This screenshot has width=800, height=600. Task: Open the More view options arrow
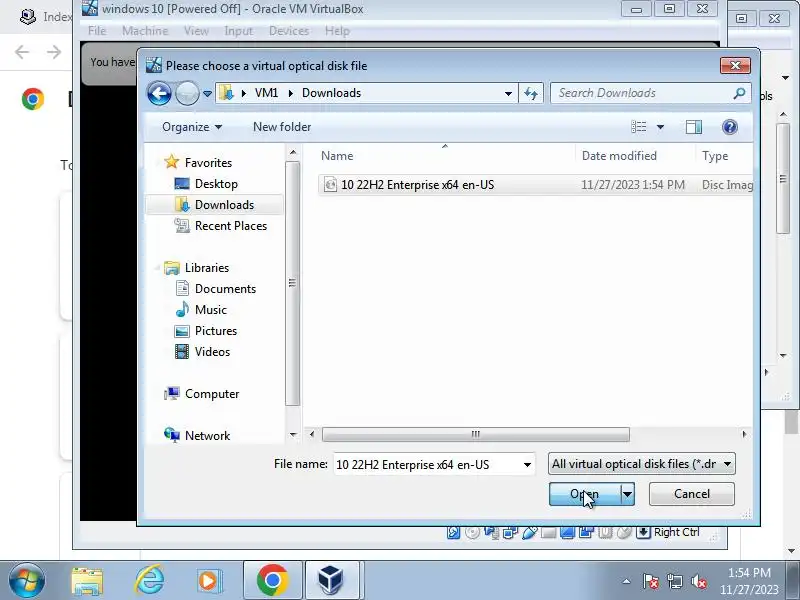660,127
